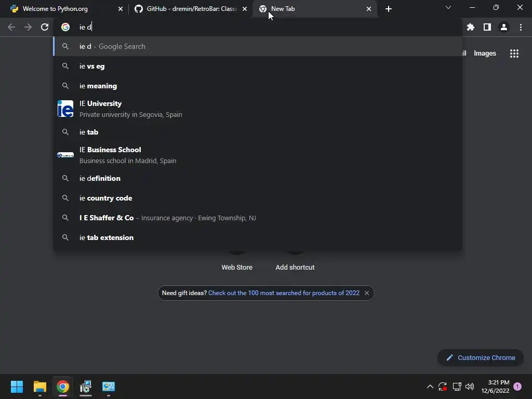Open the notification badge showing 1
Screen dimensions: 532x399
[517, 387]
